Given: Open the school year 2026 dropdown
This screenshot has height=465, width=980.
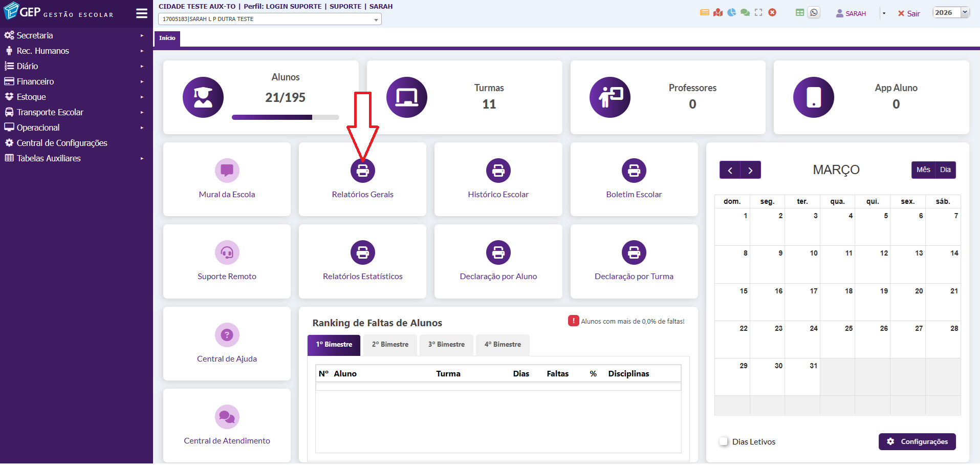Looking at the screenshot, I should [x=951, y=13].
